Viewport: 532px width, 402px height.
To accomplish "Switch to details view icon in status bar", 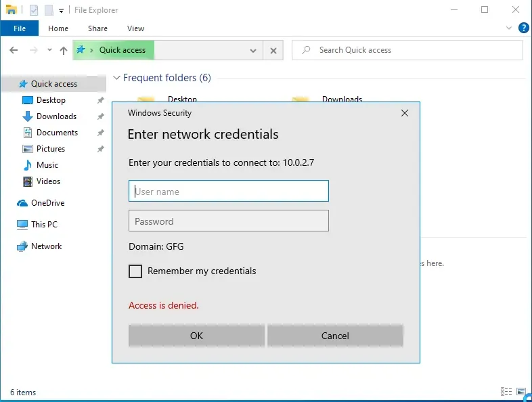I will click(506, 392).
